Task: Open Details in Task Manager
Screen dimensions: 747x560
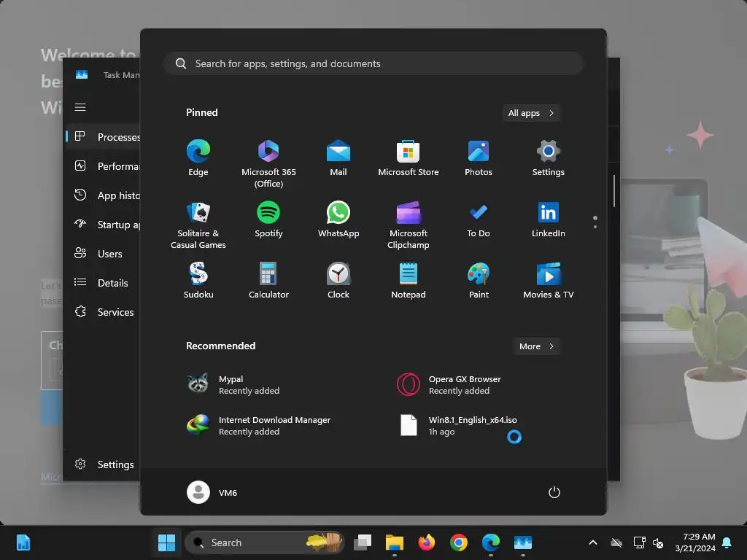Action: pos(104,283)
